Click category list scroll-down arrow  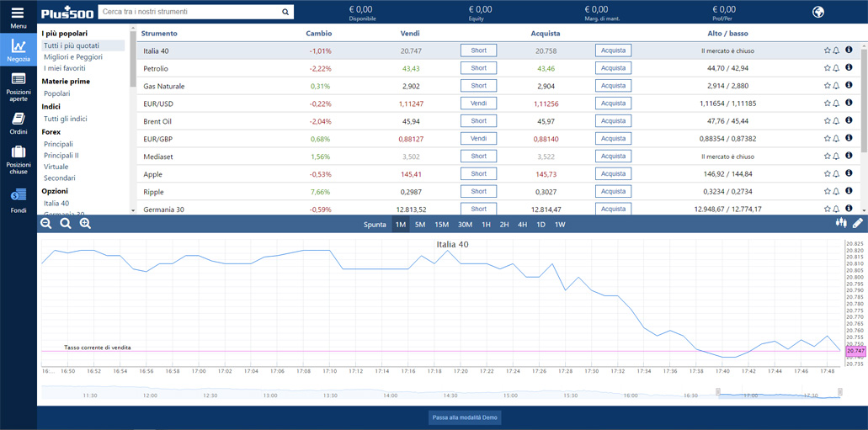click(133, 210)
